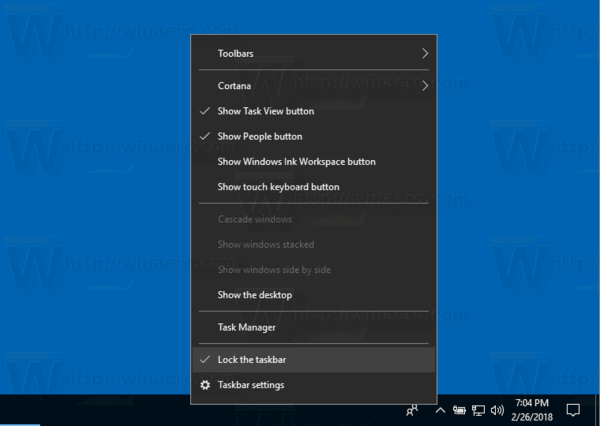
Task: Open the network status tray icon
Action: click(478, 411)
